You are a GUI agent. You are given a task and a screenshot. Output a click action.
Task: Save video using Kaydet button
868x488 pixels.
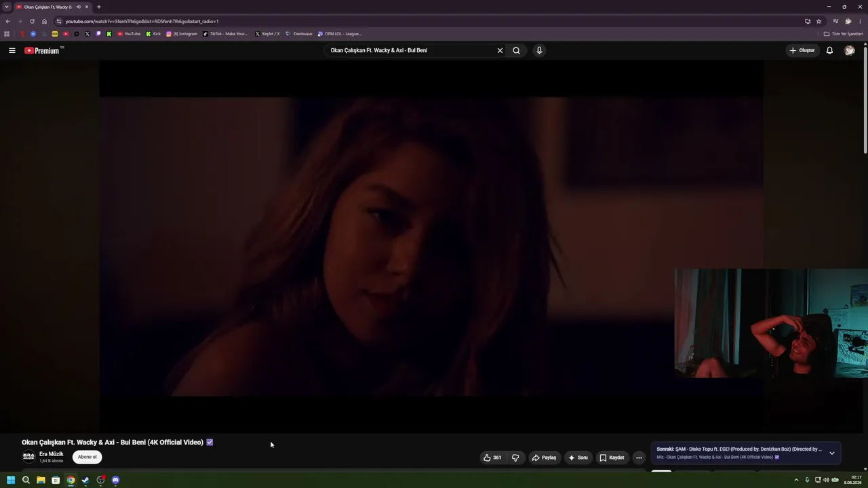pyautogui.click(x=612, y=457)
